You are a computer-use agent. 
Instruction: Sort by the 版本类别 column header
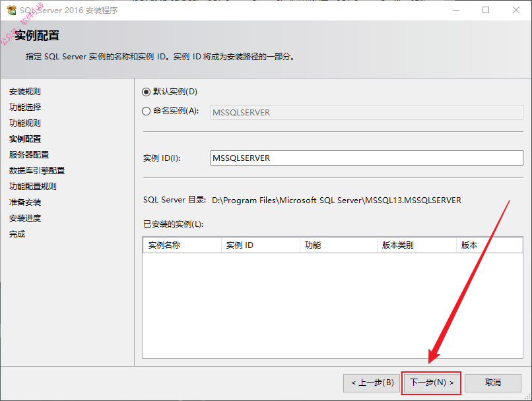point(416,245)
